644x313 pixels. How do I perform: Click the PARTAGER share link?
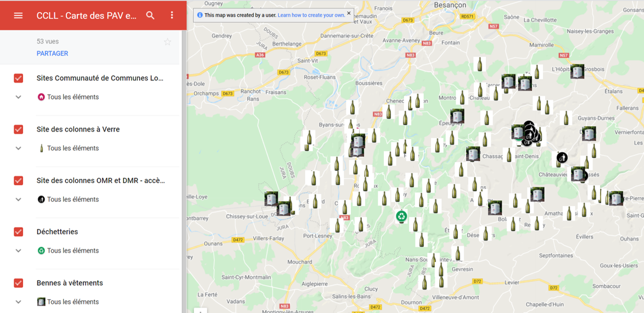click(52, 53)
